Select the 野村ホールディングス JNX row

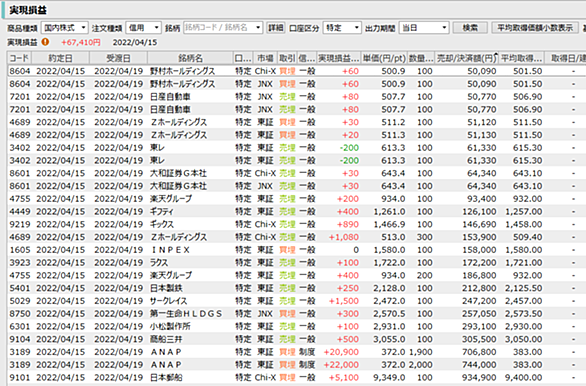[297, 84]
